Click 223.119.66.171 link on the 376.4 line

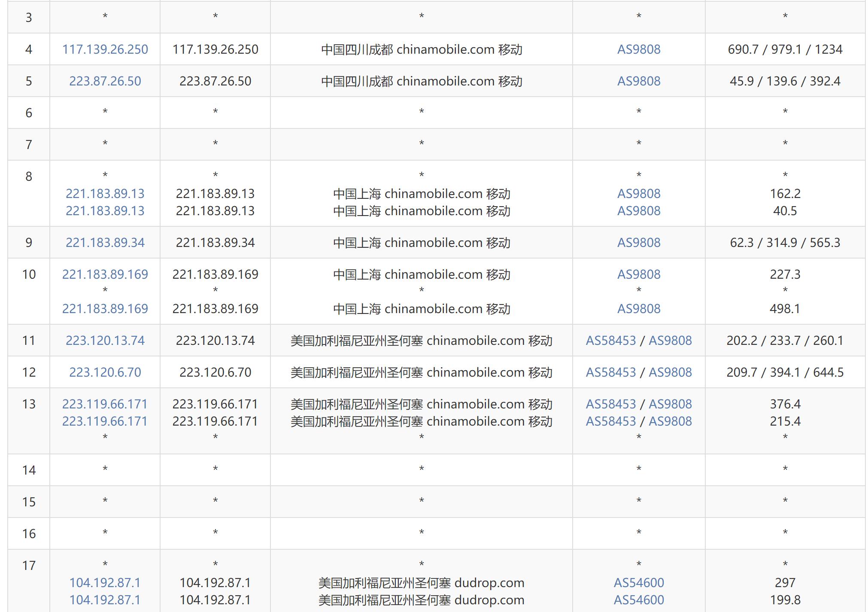pyautogui.click(x=105, y=404)
